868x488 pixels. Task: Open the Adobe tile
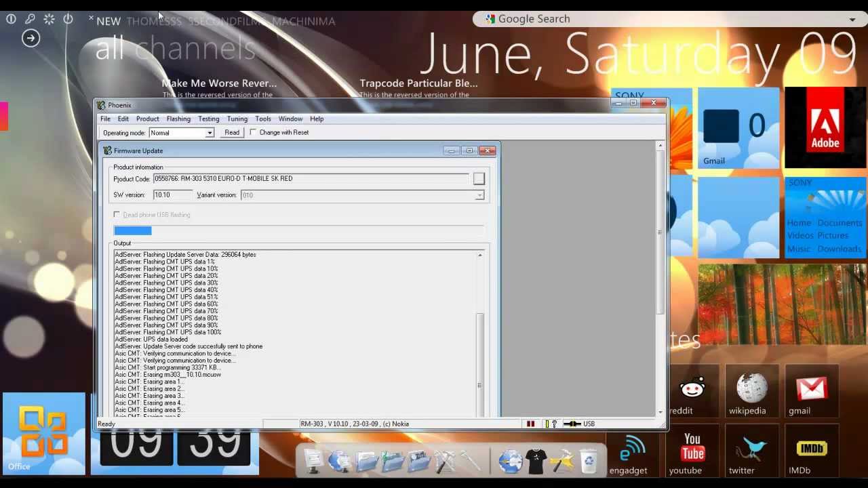point(825,128)
